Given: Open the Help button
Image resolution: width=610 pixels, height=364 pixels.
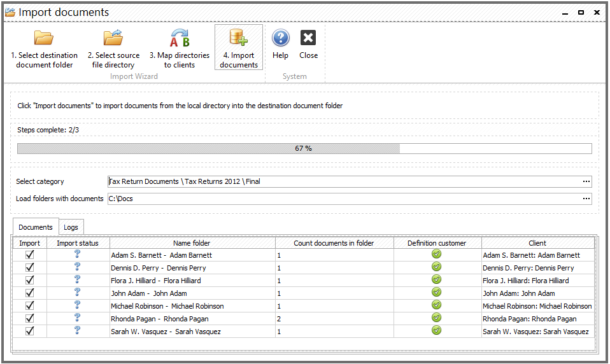Looking at the screenshot, I should pos(281,44).
